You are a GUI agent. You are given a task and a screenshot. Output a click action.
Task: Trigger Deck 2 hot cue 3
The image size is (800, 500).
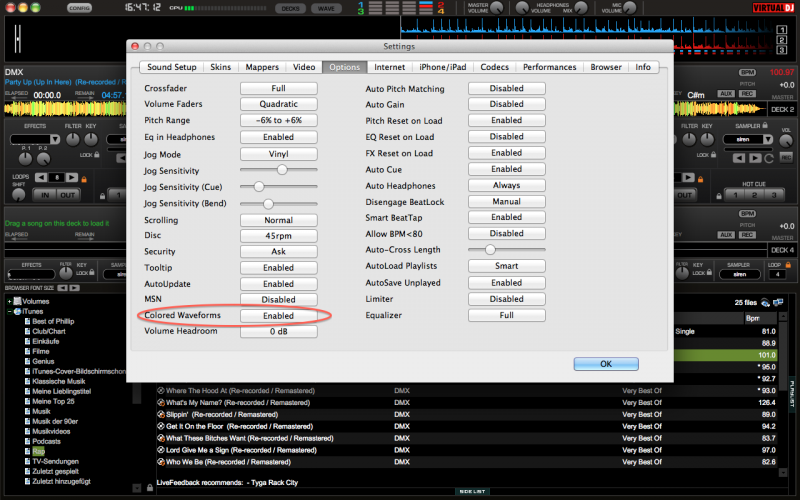coord(773,195)
